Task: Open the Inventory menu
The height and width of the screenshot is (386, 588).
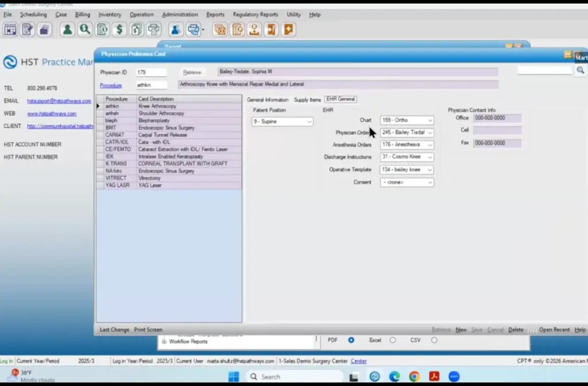Action: pyautogui.click(x=110, y=14)
